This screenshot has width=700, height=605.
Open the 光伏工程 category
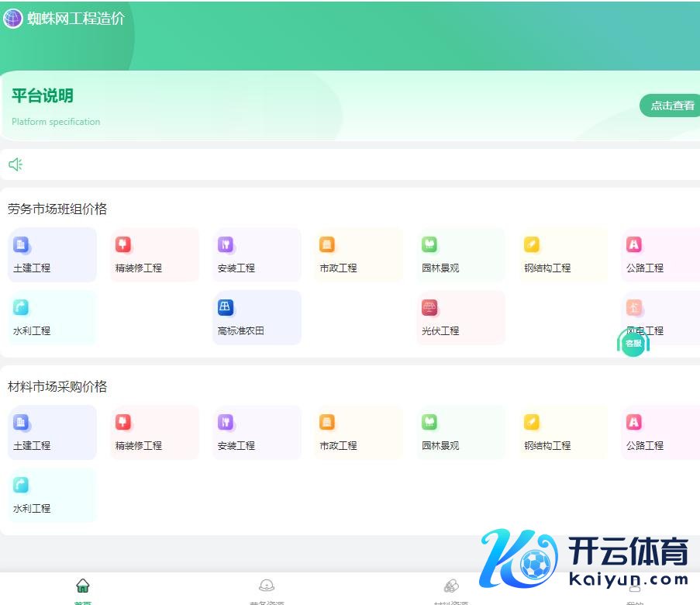(460, 318)
